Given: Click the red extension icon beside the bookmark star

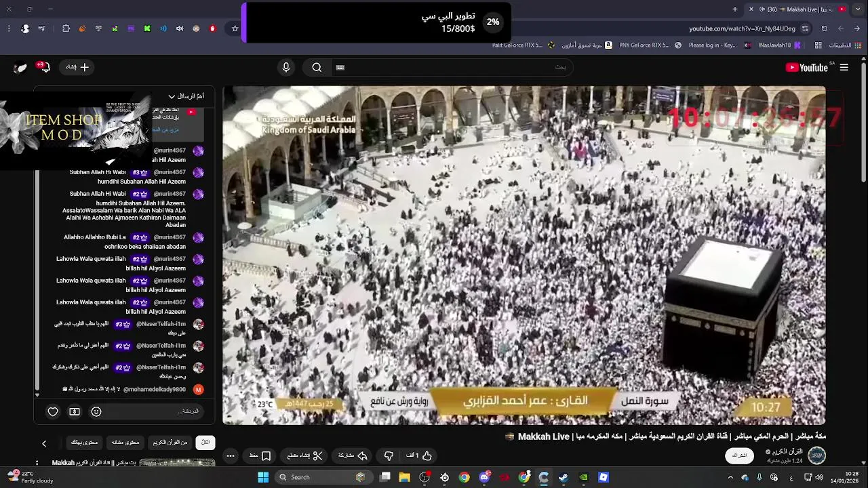Looking at the screenshot, I should 212,28.
